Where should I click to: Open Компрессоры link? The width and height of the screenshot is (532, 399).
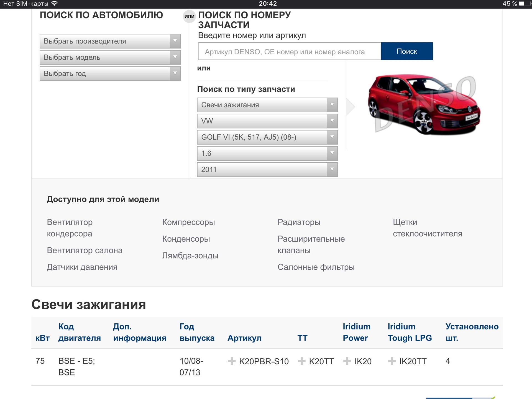(188, 222)
